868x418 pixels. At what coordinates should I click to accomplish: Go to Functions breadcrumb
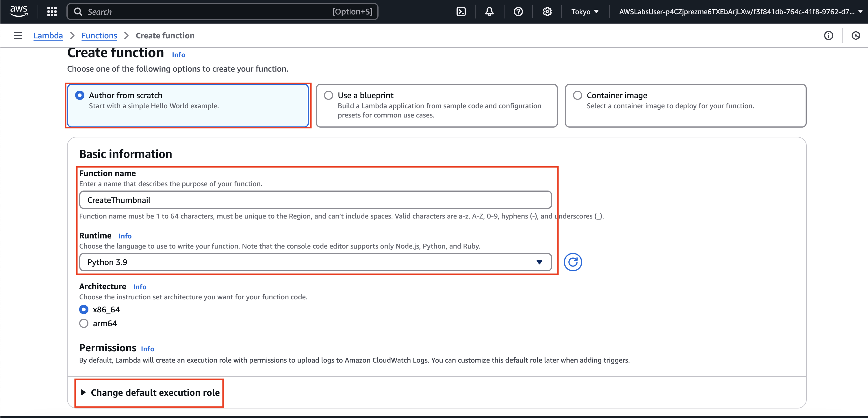[x=99, y=35]
